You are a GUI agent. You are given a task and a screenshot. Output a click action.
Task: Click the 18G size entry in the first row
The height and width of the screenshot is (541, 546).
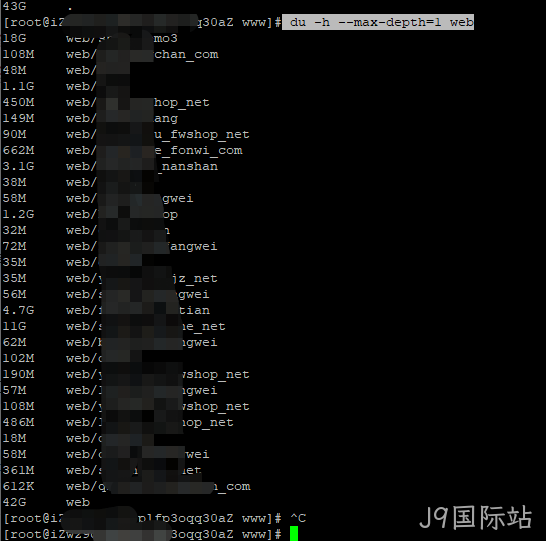(x=14, y=38)
